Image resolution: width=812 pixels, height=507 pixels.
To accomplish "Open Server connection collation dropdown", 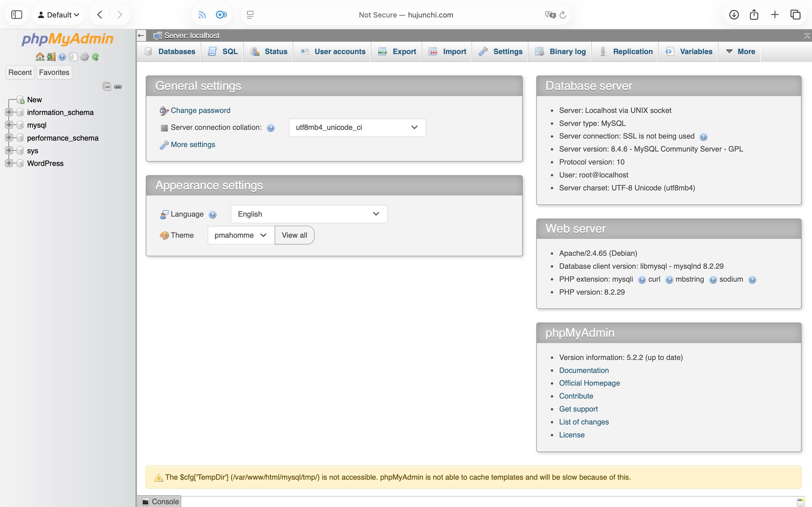I will click(x=357, y=127).
